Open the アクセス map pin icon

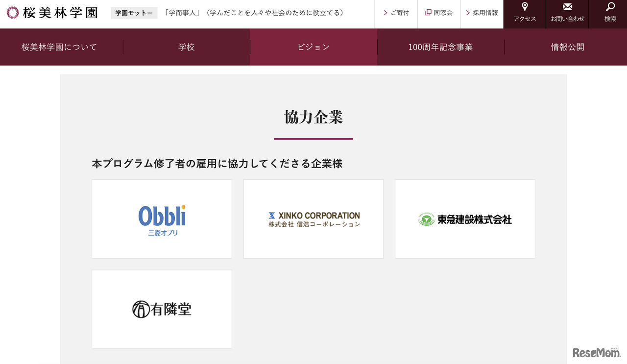click(x=525, y=7)
